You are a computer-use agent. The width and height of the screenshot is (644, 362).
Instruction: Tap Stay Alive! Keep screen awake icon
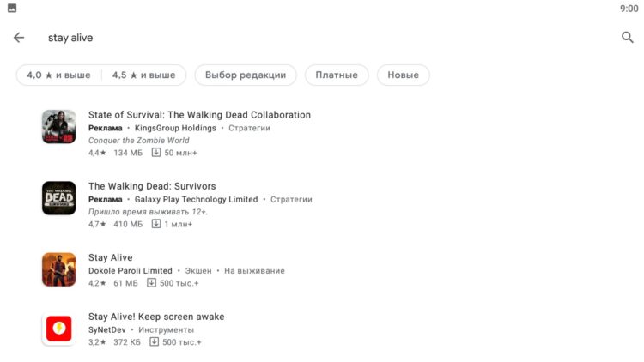click(x=58, y=329)
